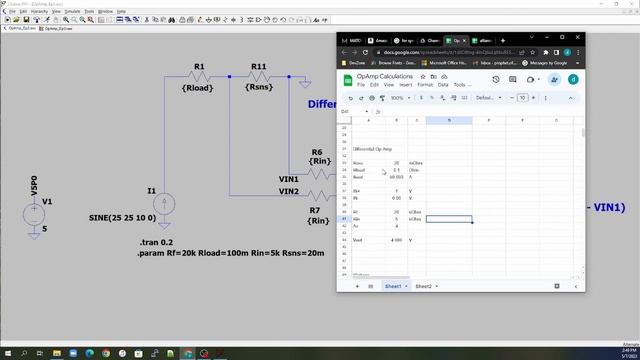640x360 pixels.
Task: Open a new Chrome tab with plus button
Action: click(x=502, y=41)
